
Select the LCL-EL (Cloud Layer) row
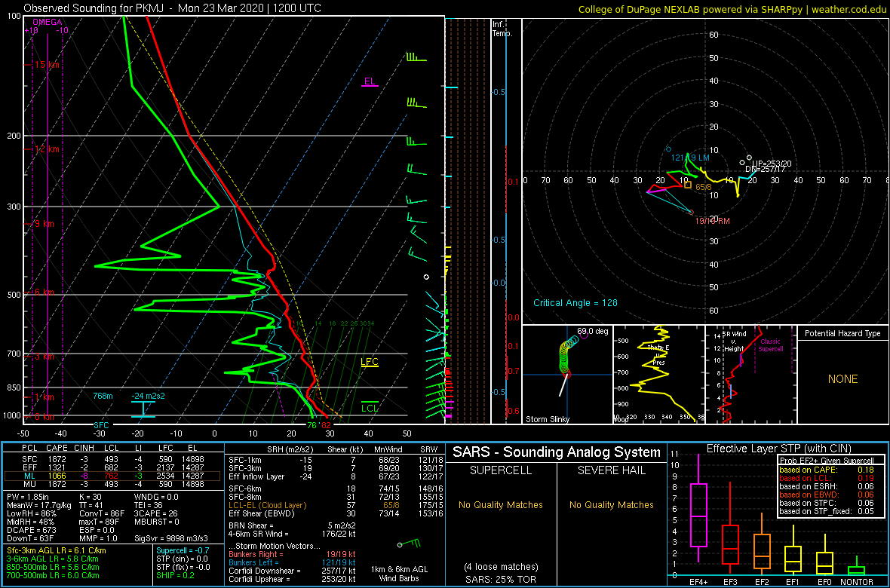(335, 504)
